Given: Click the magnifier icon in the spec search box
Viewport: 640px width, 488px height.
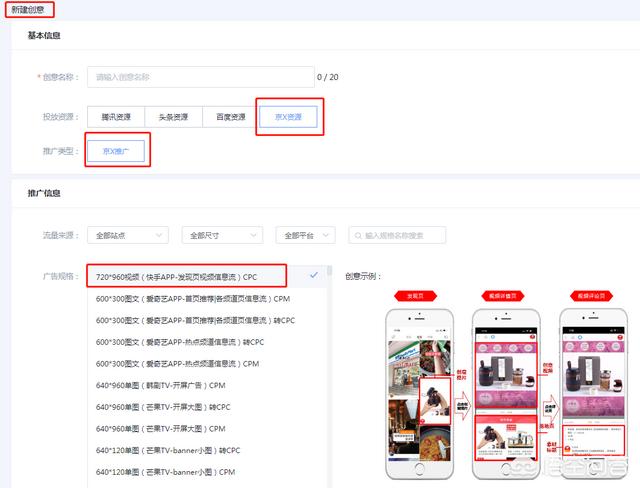Looking at the screenshot, I should pyautogui.click(x=358, y=235).
